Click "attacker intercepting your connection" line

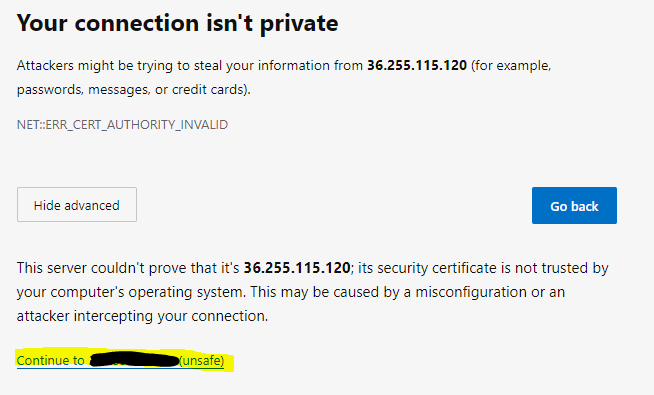(142, 316)
